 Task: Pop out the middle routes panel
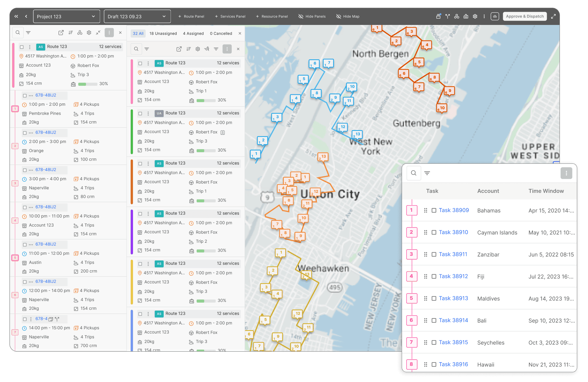179,49
